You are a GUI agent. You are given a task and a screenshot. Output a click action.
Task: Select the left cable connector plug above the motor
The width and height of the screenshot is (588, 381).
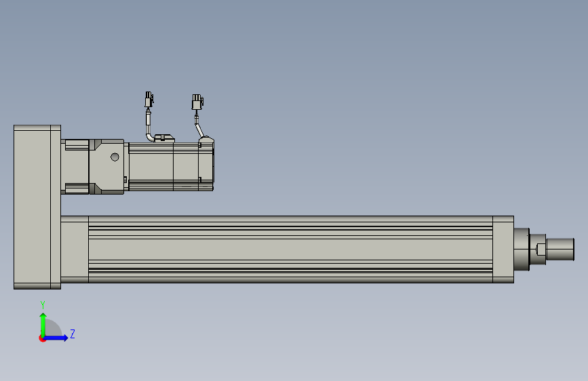click(x=149, y=100)
